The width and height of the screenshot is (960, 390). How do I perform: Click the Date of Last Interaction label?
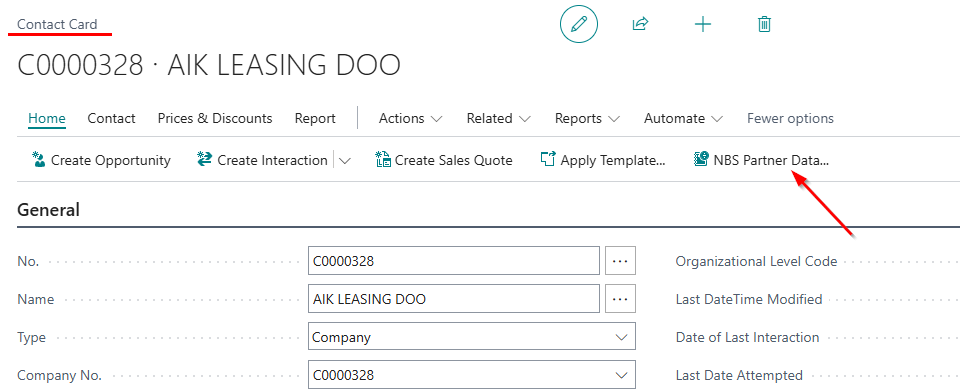pos(747,337)
